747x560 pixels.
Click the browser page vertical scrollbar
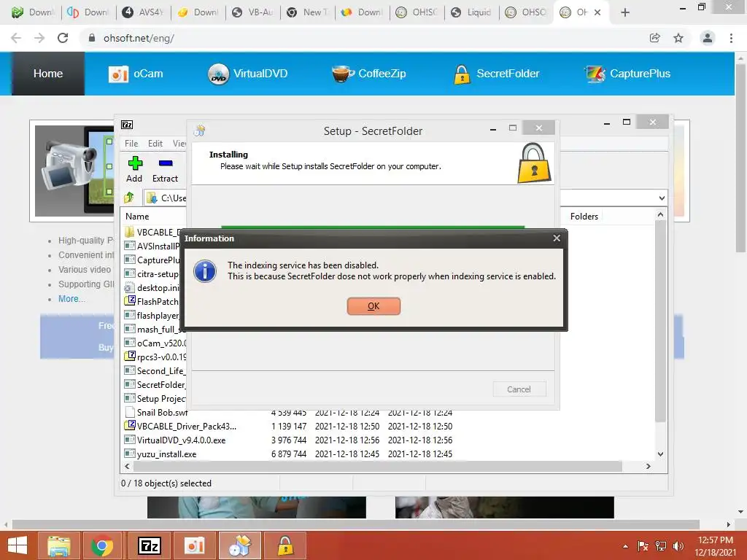click(740, 157)
